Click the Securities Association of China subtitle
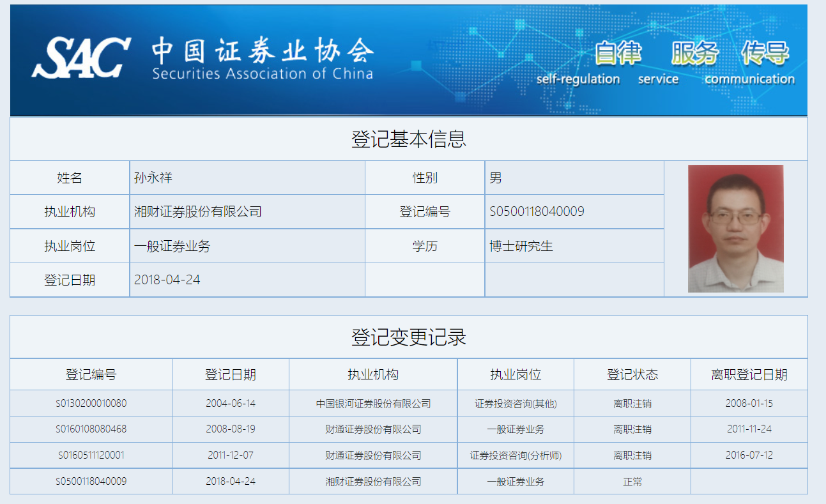 pos(263,73)
